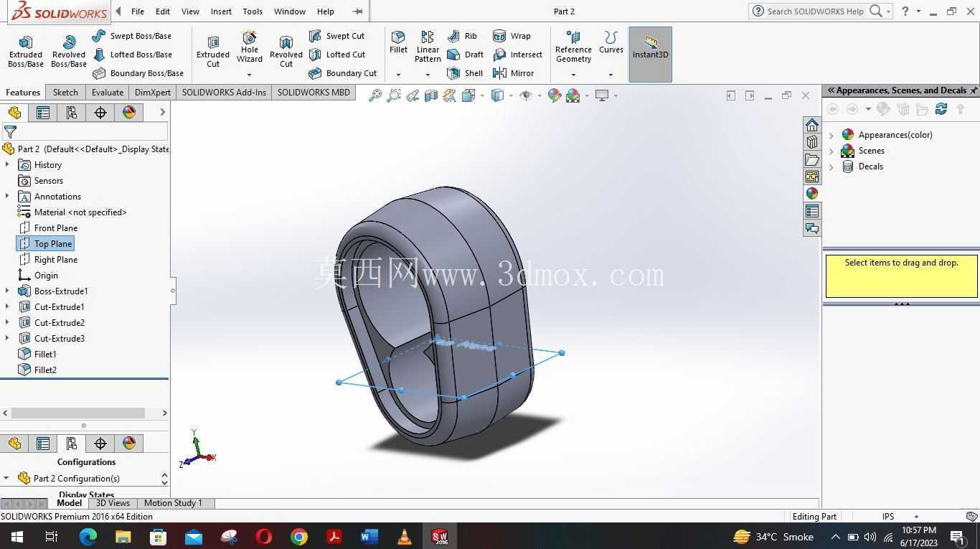Select the Revolved Boss/Base tool
980x549 pixels.
pos(69,52)
